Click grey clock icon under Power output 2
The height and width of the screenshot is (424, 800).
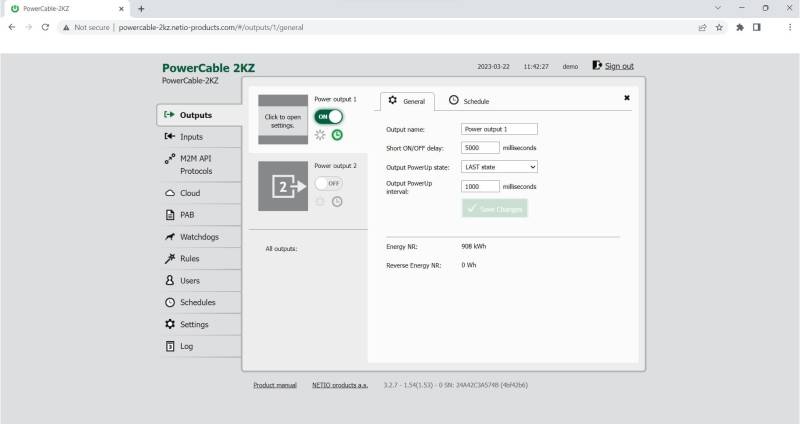click(x=337, y=201)
